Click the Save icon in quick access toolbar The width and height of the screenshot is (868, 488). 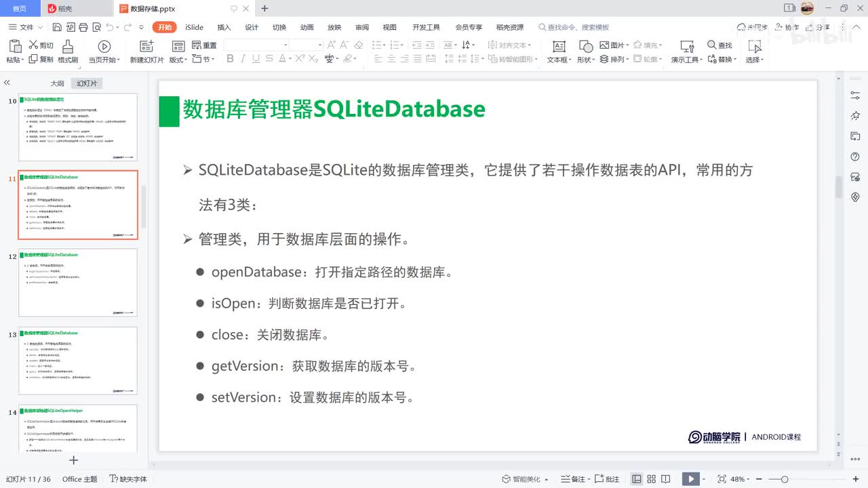pyautogui.click(x=57, y=27)
